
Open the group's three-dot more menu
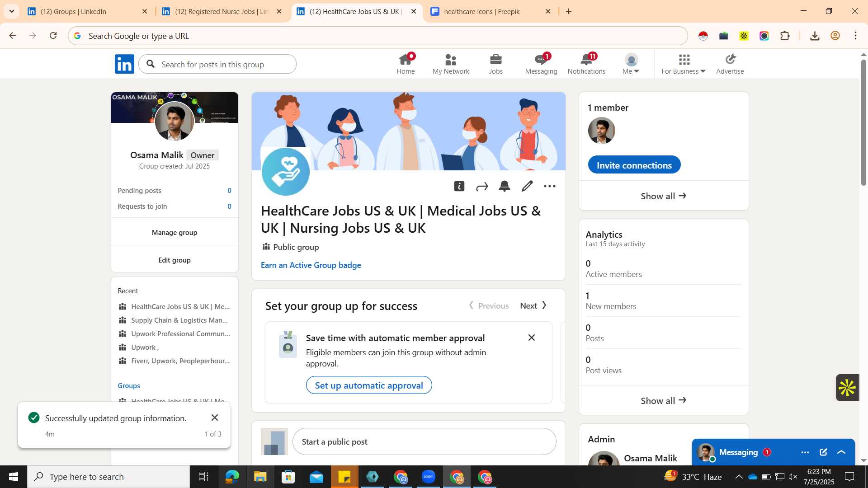click(550, 186)
